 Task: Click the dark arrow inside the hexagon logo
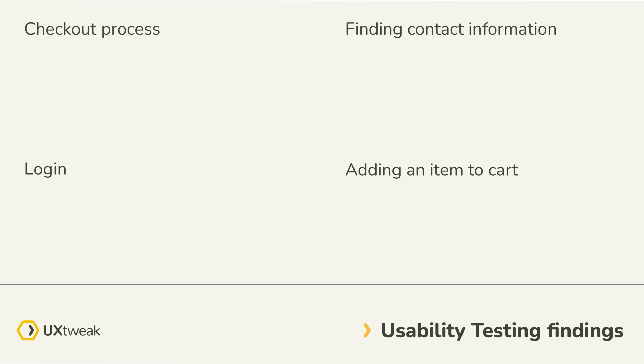[31, 330]
